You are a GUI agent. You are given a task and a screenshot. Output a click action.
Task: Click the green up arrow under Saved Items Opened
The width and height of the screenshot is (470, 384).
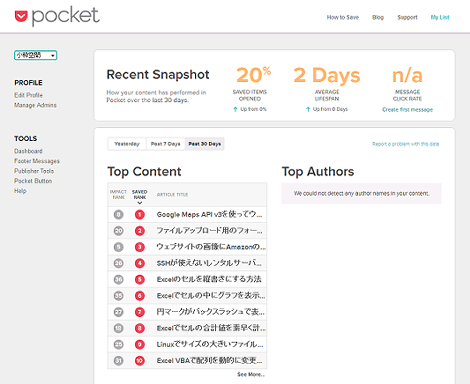[235, 109]
